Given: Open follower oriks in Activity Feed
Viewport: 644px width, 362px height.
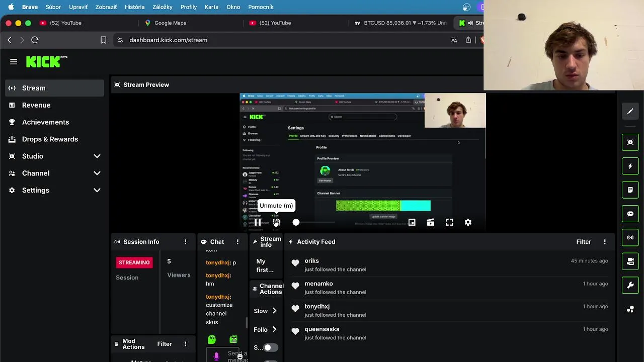Looking at the screenshot, I should coord(311,261).
